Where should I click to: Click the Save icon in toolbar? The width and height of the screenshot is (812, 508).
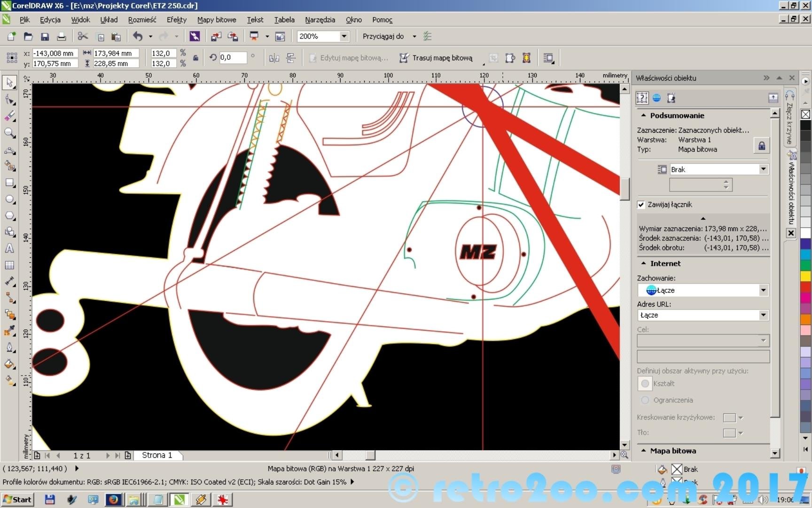coord(45,37)
